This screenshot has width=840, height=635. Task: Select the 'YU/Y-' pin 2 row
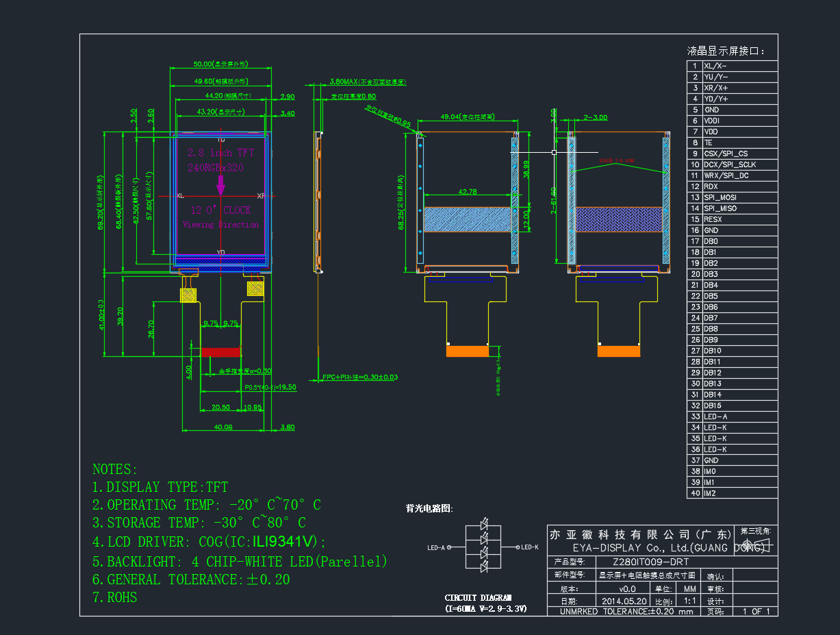click(733, 77)
